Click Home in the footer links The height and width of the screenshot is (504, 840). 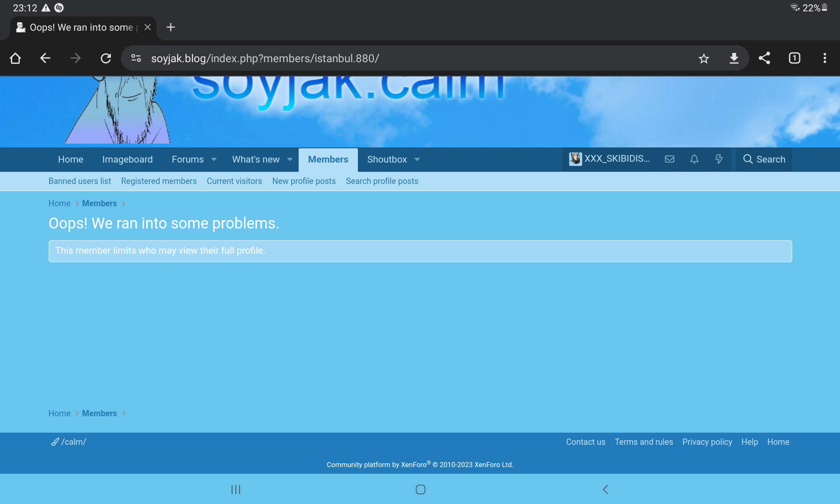778,442
